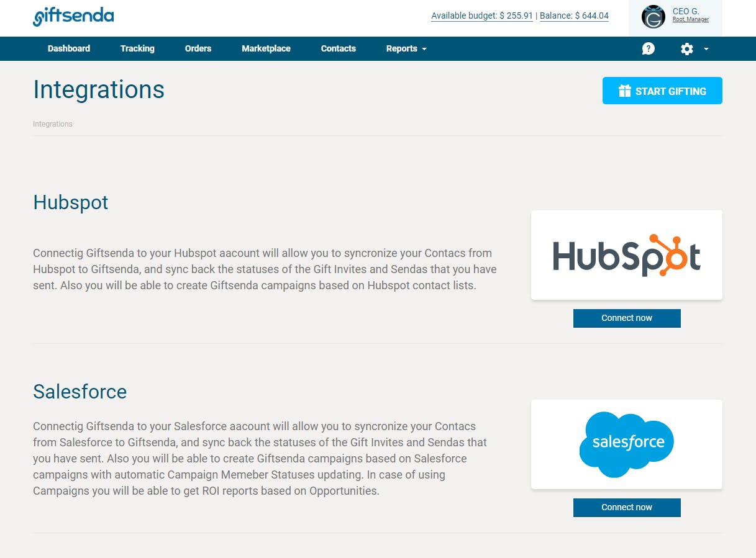Viewport: 756px width, 558px height.
Task: Navigate to Marketplace
Action: click(x=266, y=48)
